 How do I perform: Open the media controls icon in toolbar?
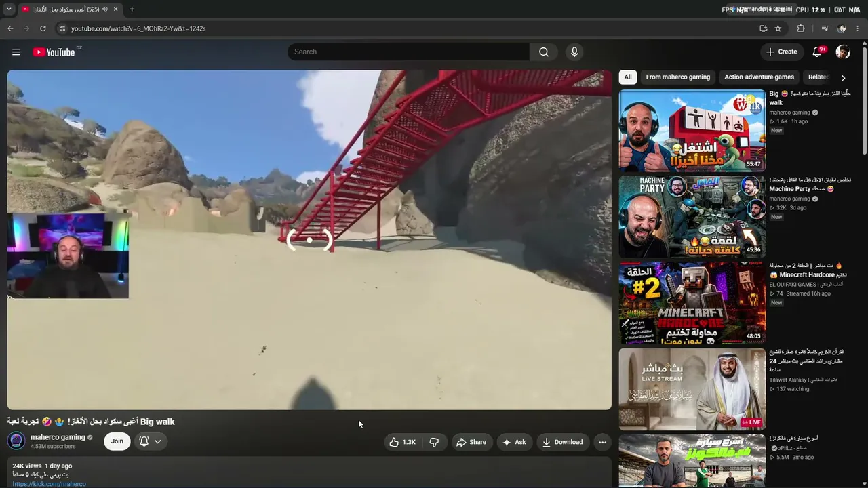825,28
